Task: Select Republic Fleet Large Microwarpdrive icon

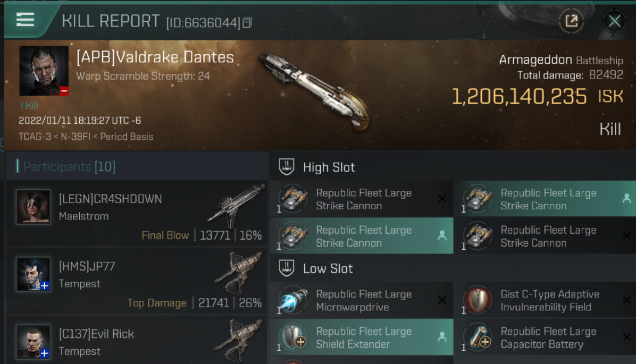Action: click(x=293, y=301)
